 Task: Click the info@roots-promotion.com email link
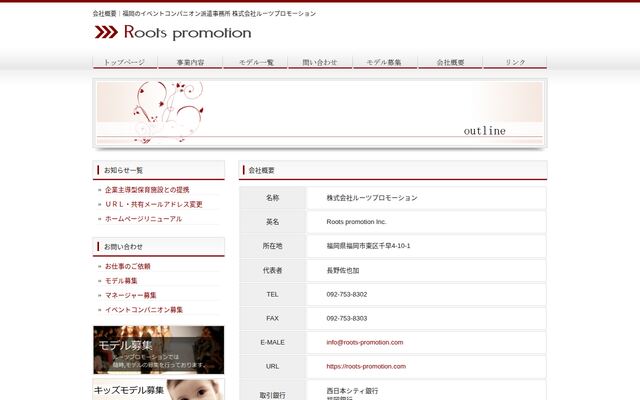(364, 342)
